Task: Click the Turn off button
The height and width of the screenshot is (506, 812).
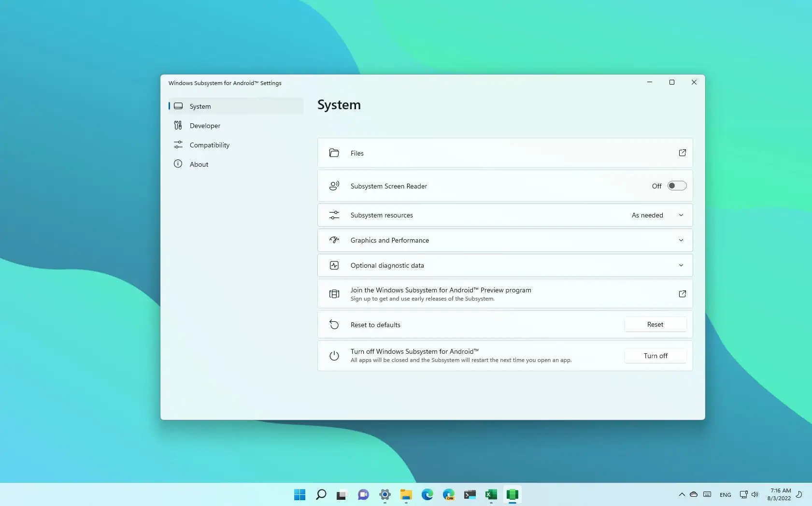Action: (655, 356)
